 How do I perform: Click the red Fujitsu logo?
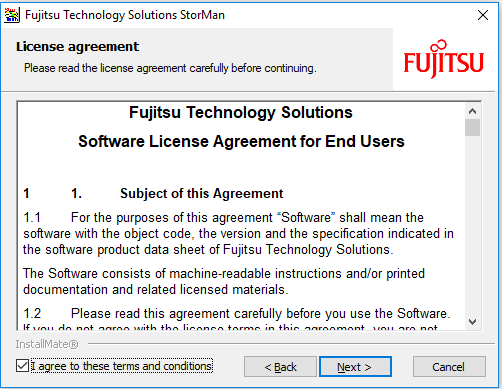[x=443, y=59]
